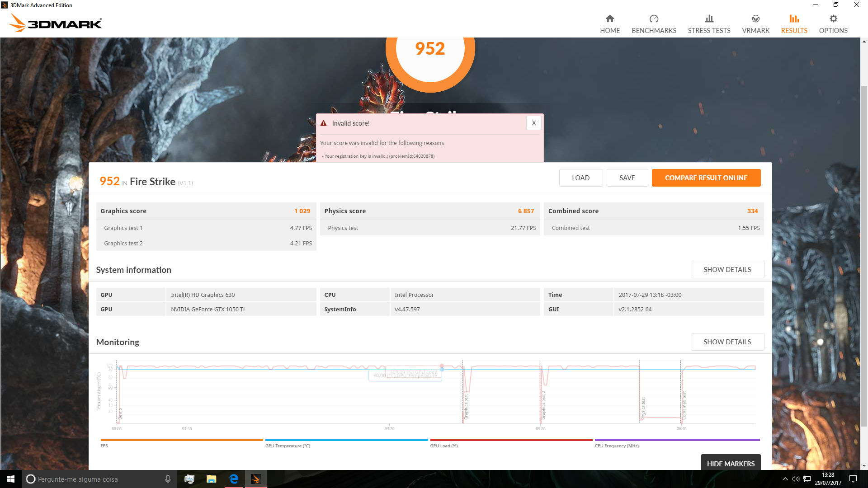Viewport: 868px width, 488px height.
Task: Open the Action Center notifications
Action: coord(853,479)
